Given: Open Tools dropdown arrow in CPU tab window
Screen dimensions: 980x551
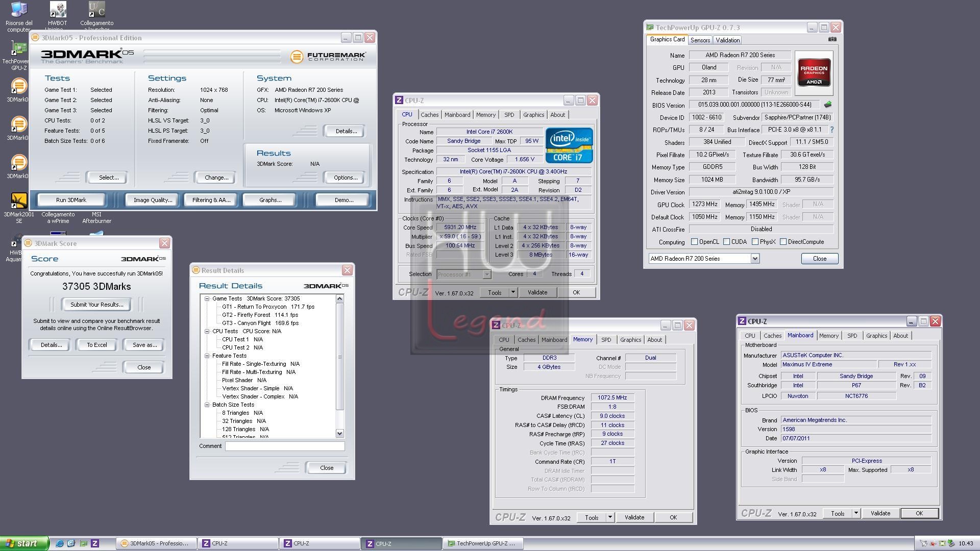Looking at the screenshot, I should tap(513, 292).
